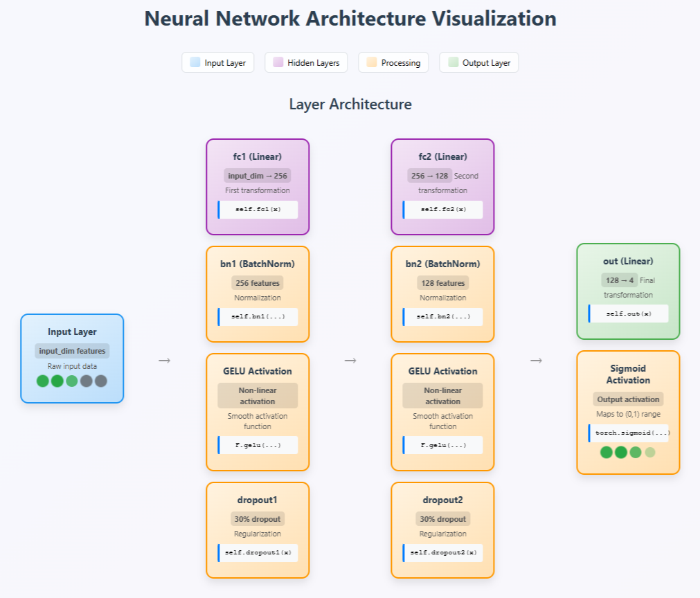Select the fc1 (Linear) card
This screenshot has height=598, width=700.
(258, 187)
